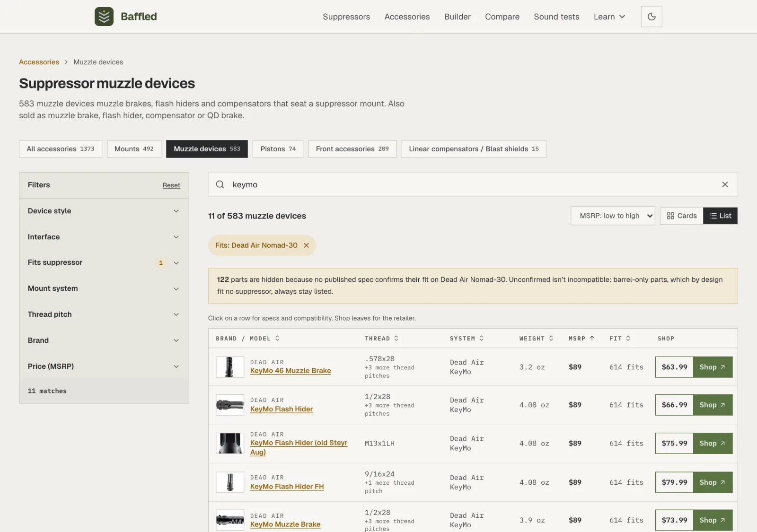This screenshot has width=757, height=532.
Task: Click the 3.9 oz weight cell
Action: (532, 520)
